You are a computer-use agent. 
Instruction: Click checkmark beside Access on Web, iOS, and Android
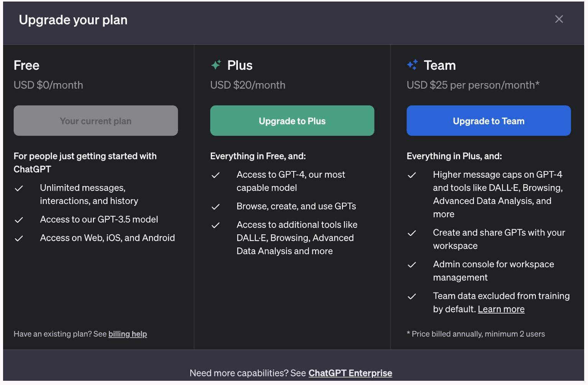19,239
